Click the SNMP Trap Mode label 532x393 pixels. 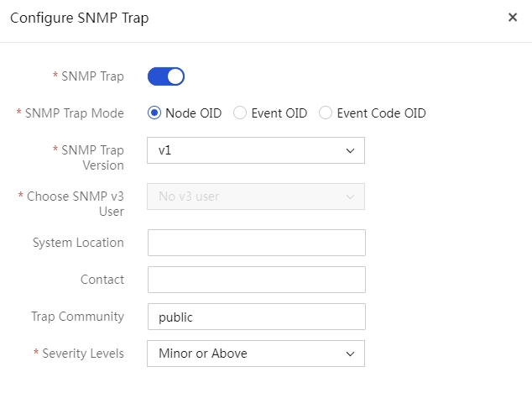75,113
